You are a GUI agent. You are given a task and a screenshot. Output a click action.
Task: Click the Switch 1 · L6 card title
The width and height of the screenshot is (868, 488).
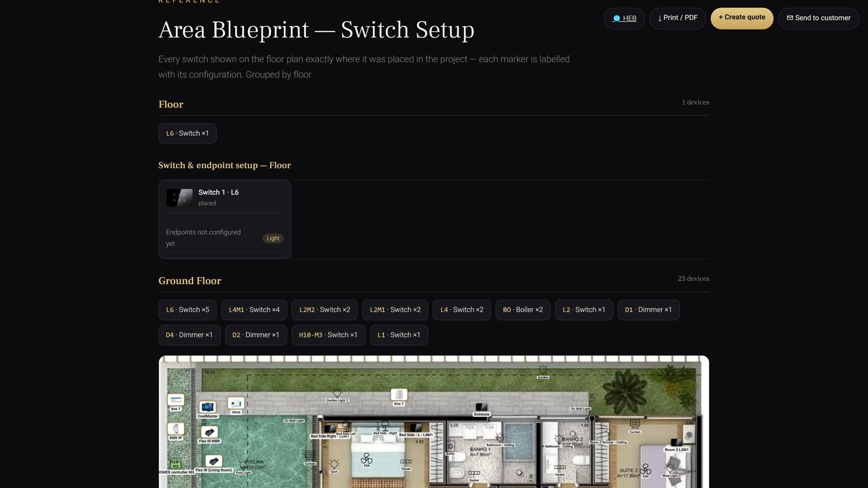pyautogui.click(x=218, y=192)
